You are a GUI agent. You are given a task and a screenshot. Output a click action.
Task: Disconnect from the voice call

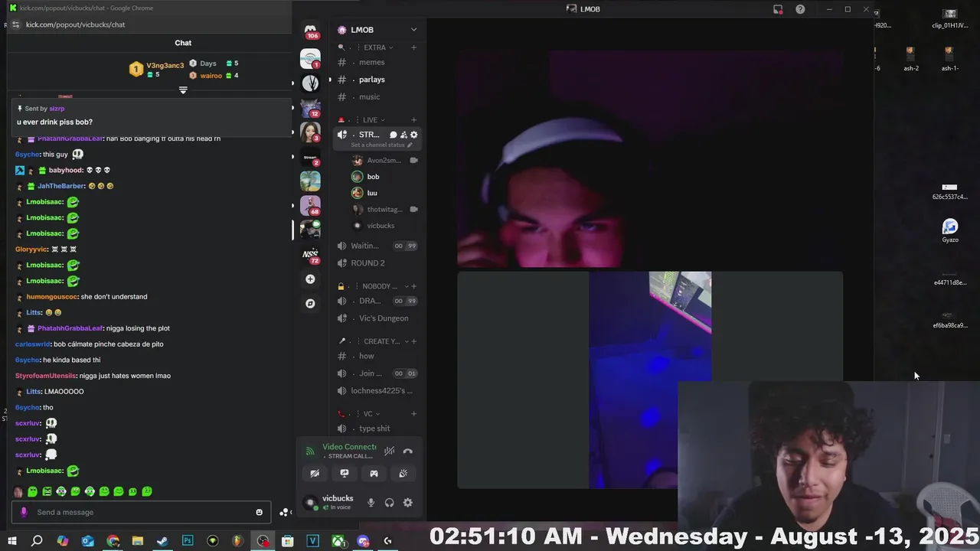[x=408, y=452]
